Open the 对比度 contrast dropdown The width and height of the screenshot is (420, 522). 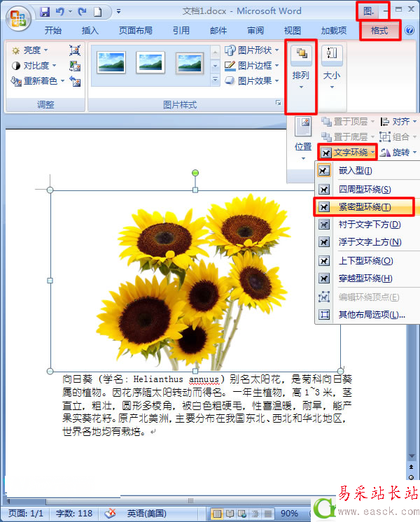(34, 66)
